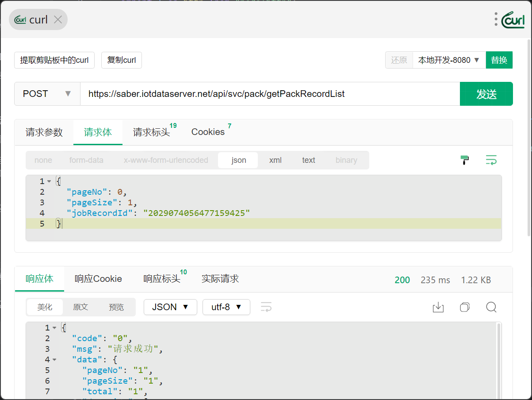Collapse the data object fold arrow in response

[54, 360]
